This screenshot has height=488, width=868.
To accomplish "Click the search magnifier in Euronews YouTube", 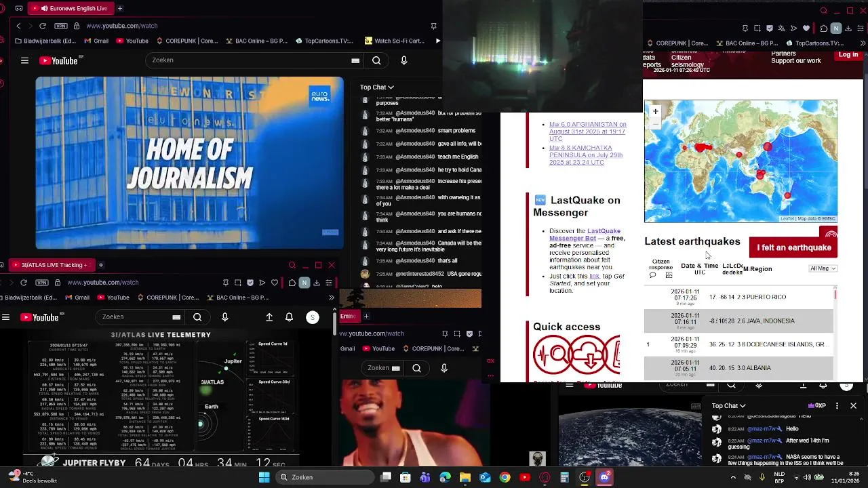I will pos(376,60).
